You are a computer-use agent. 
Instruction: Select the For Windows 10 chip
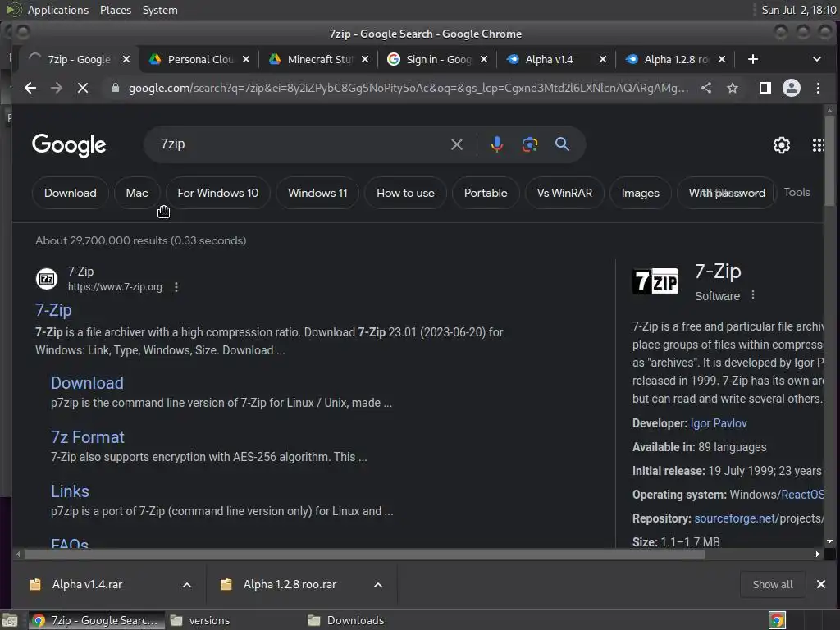(x=217, y=193)
